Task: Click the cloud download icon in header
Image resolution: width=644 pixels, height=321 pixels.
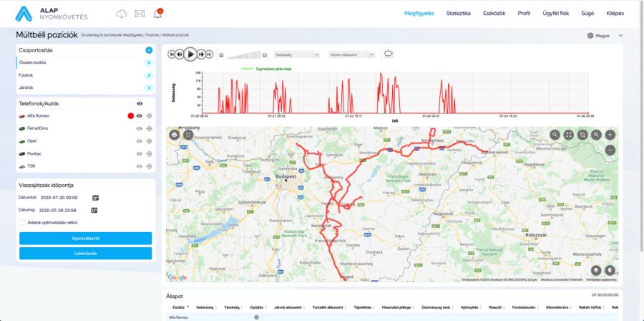Action: (x=122, y=14)
